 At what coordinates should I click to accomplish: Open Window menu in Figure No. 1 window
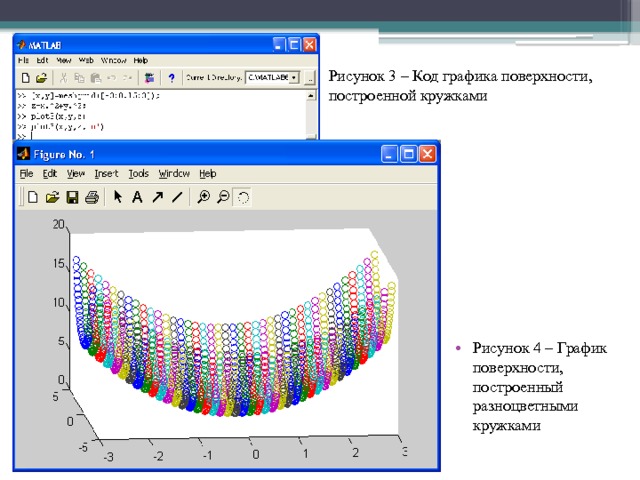174,174
